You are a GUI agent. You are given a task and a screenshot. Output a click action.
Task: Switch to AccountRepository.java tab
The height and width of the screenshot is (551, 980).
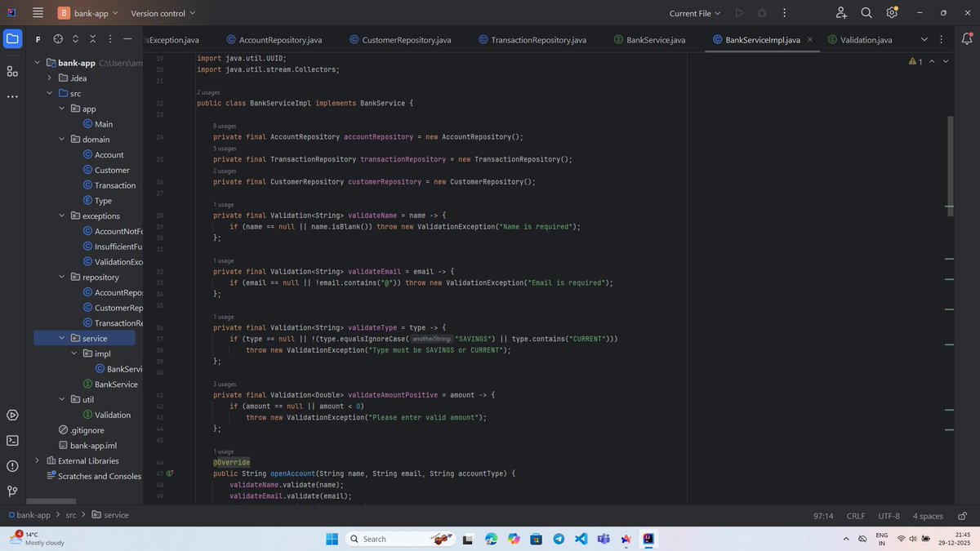273,39
